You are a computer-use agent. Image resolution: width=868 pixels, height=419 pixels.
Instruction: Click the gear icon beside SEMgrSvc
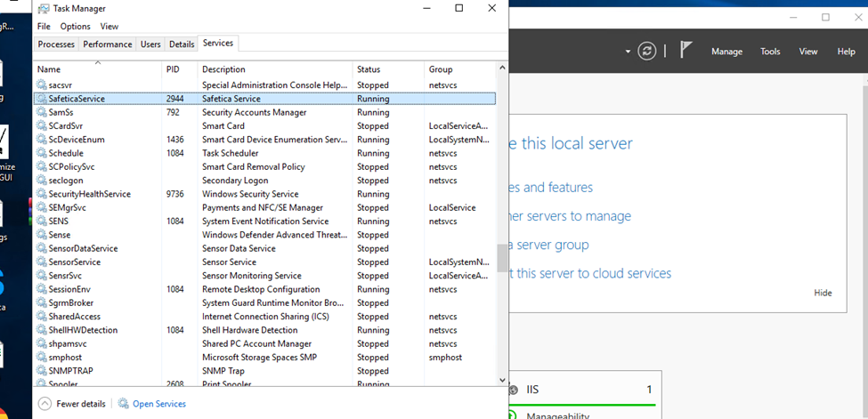[x=42, y=207]
